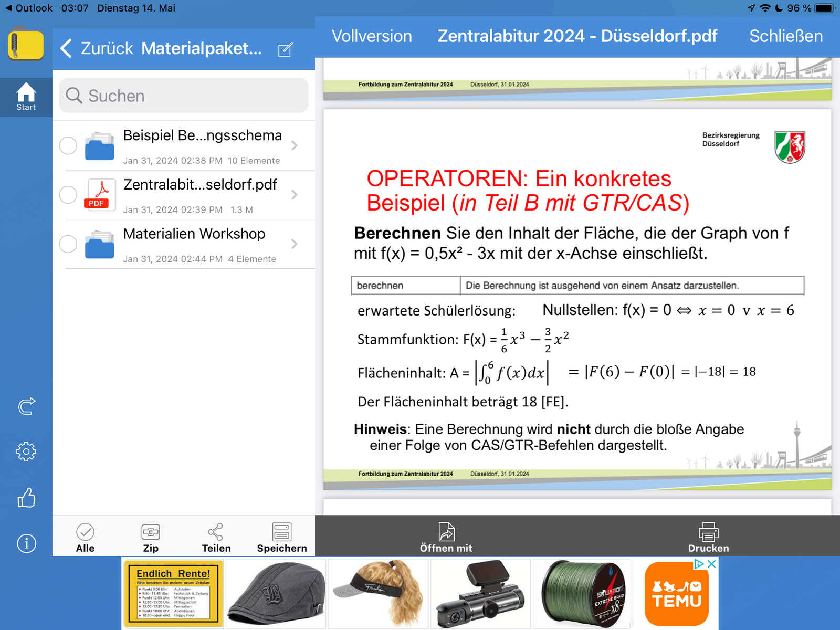Choose Öffnen mit in the bottom toolbar
This screenshot has height=630, width=840.
click(x=446, y=538)
